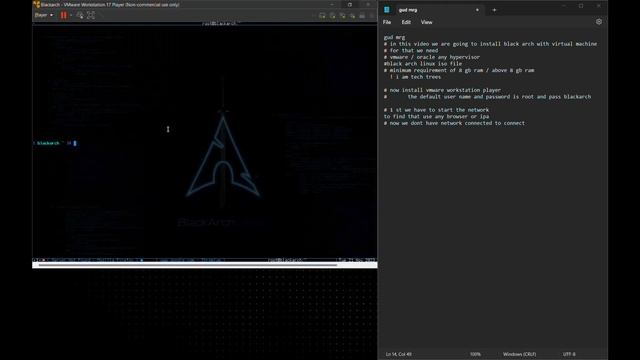Viewport: 640px width, 360px height.
Task: Click 'Ln 14, Col 49' in status bar
Action: (x=399, y=354)
